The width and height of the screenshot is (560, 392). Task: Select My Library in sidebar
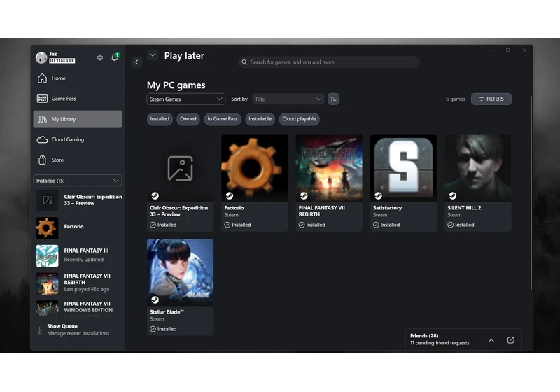tap(78, 119)
